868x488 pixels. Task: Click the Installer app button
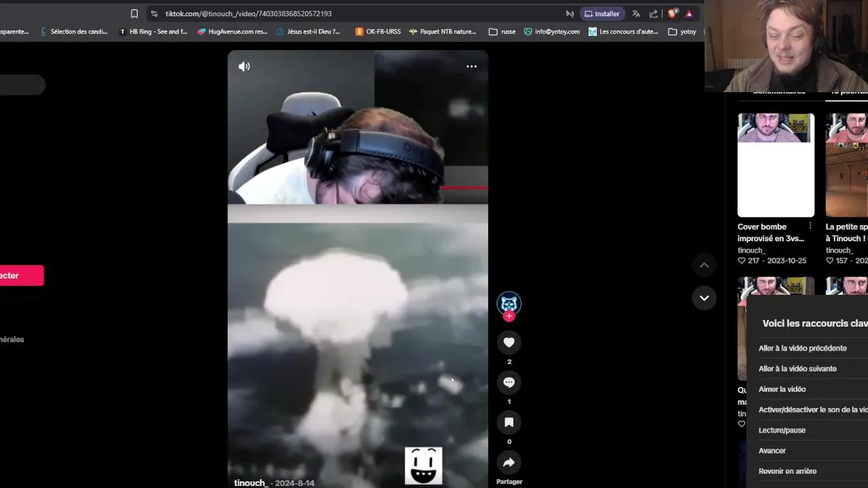click(x=601, y=14)
